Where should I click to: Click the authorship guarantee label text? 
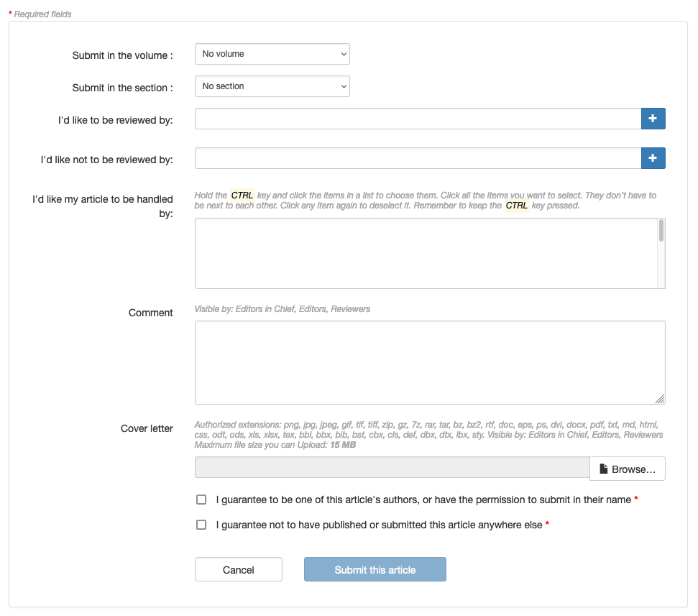point(423,500)
